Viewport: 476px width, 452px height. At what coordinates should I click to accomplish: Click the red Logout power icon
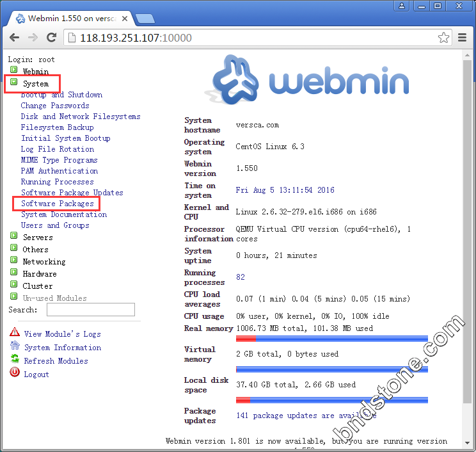[x=15, y=372]
